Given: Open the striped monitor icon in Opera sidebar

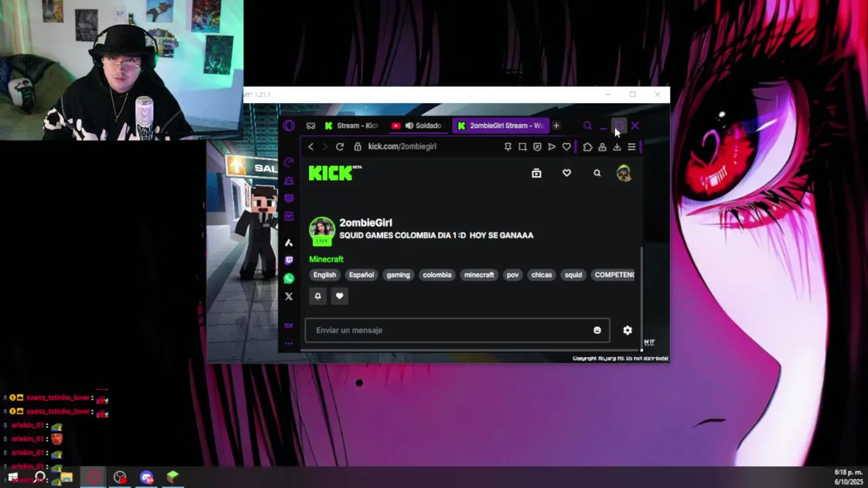Looking at the screenshot, I should pyautogui.click(x=289, y=198).
